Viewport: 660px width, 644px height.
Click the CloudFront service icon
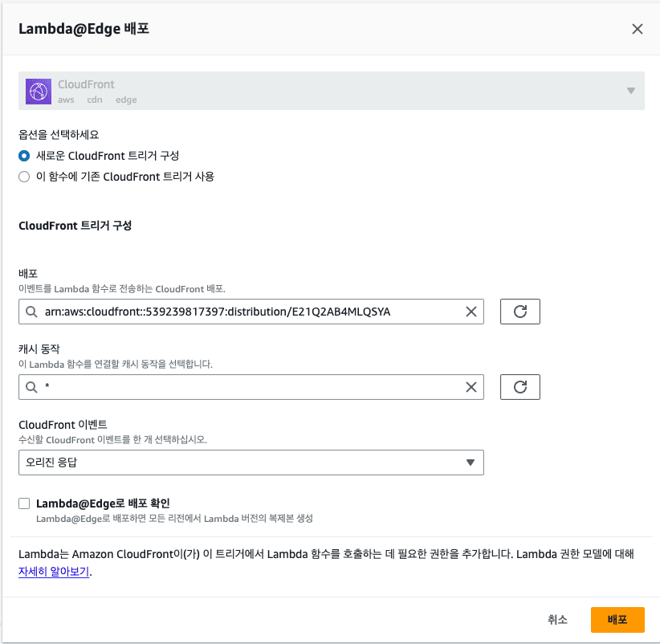click(38, 91)
